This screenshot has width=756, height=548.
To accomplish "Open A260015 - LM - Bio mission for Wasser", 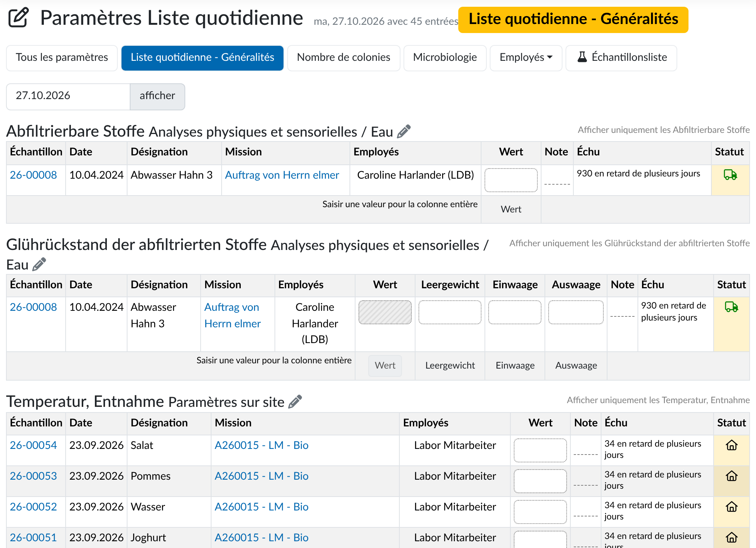I will point(261,507).
